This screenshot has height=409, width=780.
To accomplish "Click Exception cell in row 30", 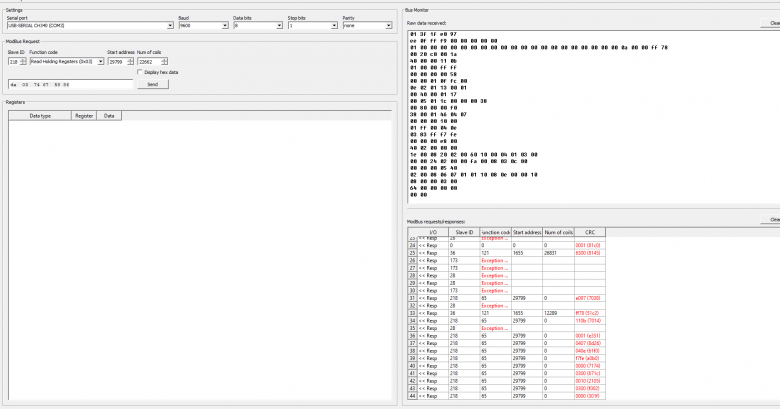I will (495, 291).
